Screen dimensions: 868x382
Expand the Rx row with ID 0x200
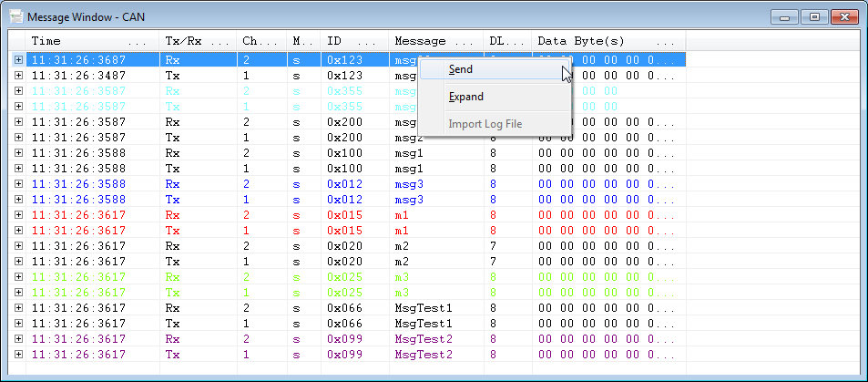pos(18,121)
